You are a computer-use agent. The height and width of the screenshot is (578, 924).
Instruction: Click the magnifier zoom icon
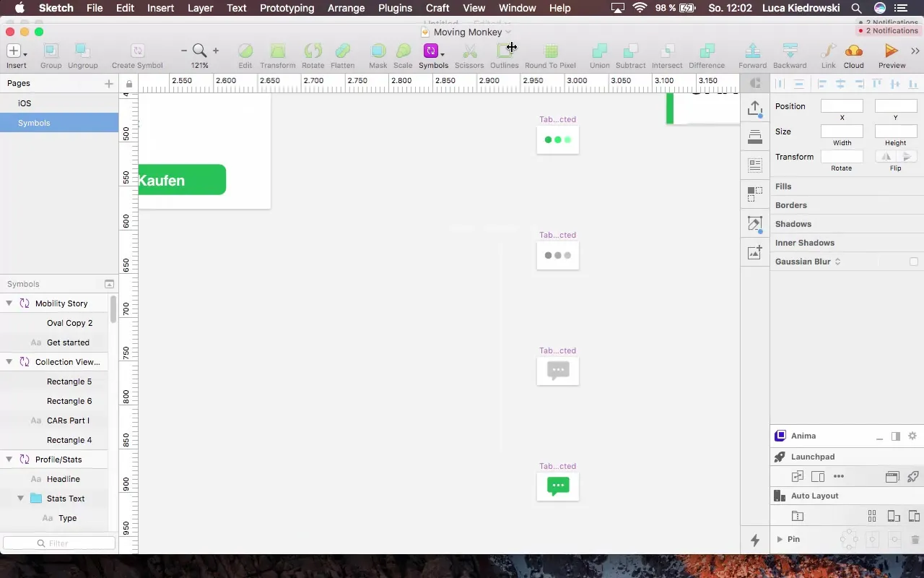(200, 51)
